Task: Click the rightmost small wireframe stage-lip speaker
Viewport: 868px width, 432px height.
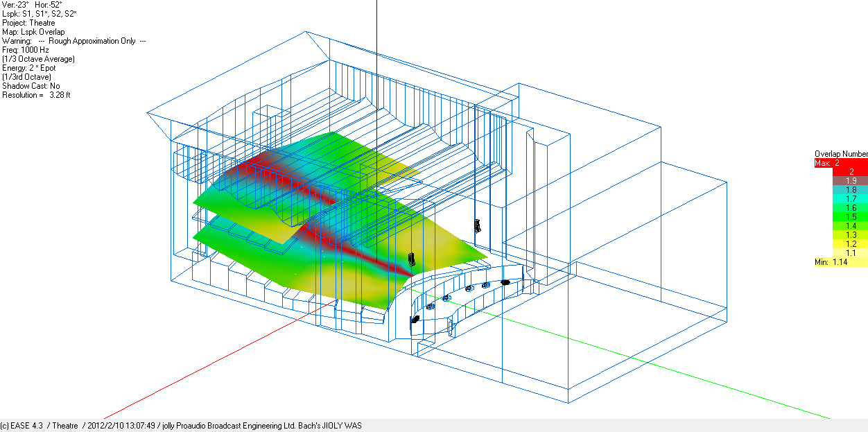Action: (486, 284)
